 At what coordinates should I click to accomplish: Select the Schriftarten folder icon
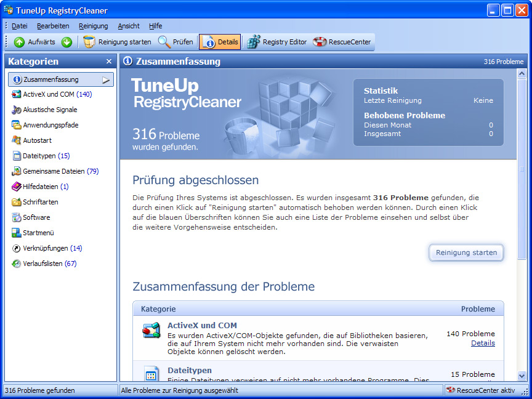16,202
